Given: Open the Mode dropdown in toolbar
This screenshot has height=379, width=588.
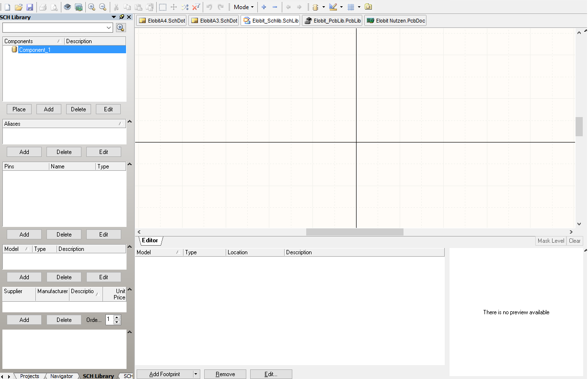Looking at the screenshot, I should coord(243,7).
